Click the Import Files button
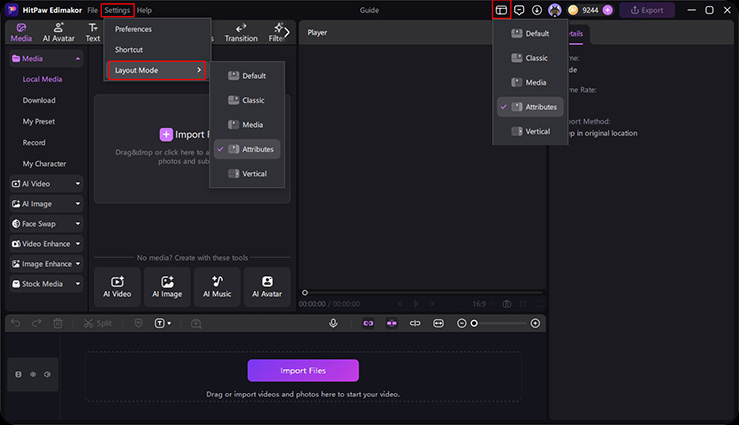Screen dimensions: 739x425 click(303, 371)
